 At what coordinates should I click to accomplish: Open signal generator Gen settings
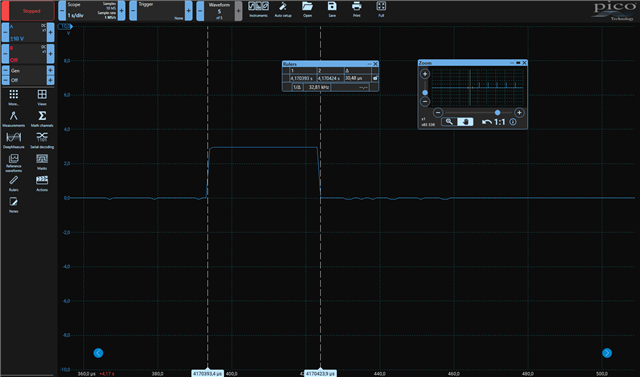28,71
